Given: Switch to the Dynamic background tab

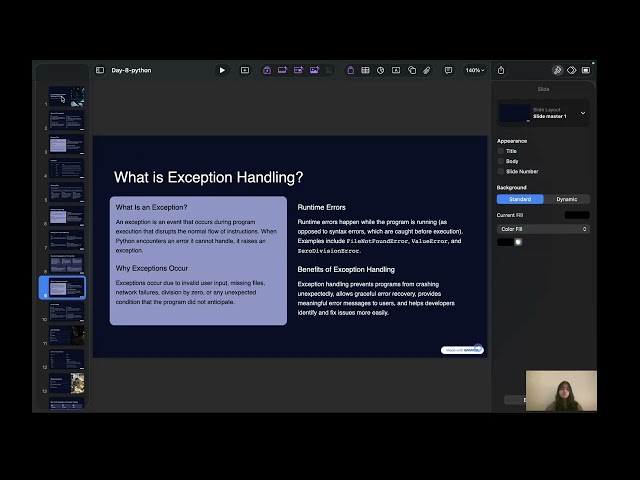Looking at the screenshot, I should coord(567,199).
